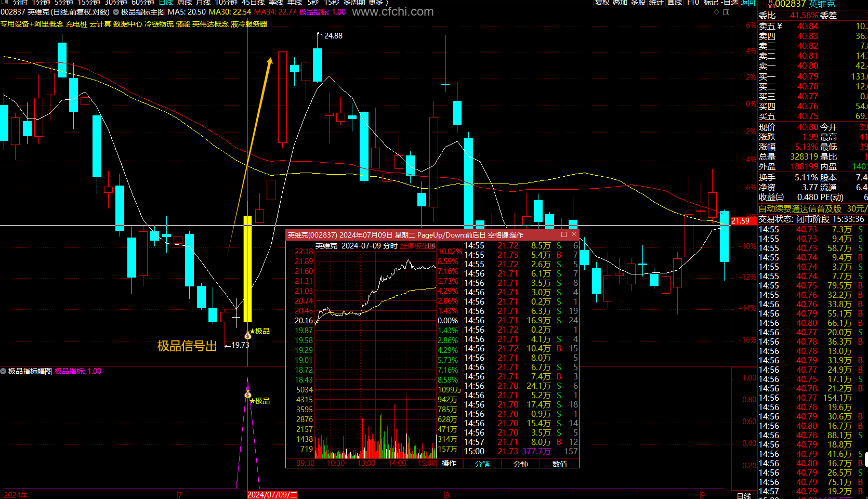Click the 英伟达概念 concept tag
Viewport: 868px width, 499px height.
point(211,24)
